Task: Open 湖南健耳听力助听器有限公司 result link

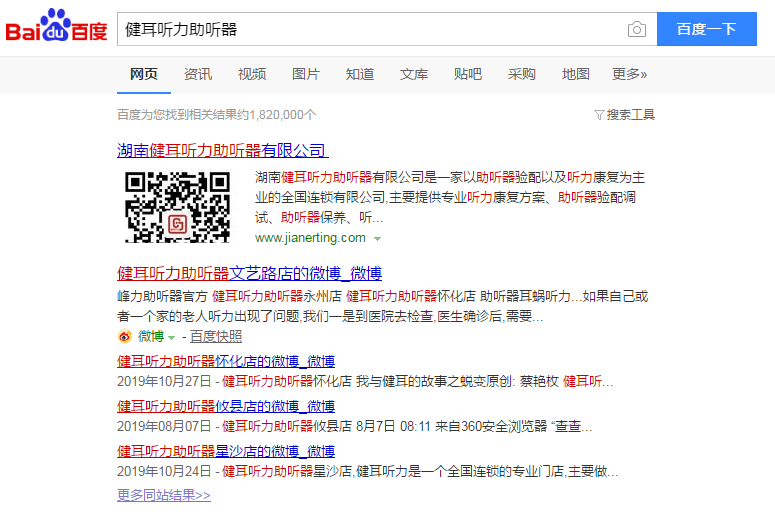Action: coord(222,151)
